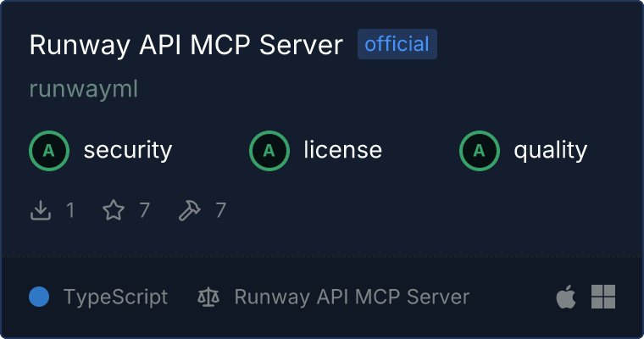Image resolution: width=644 pixels, height=339 pixels.
Task: Click the TypeScript language label
Action: pyautogui.click(x=115, y=297)
